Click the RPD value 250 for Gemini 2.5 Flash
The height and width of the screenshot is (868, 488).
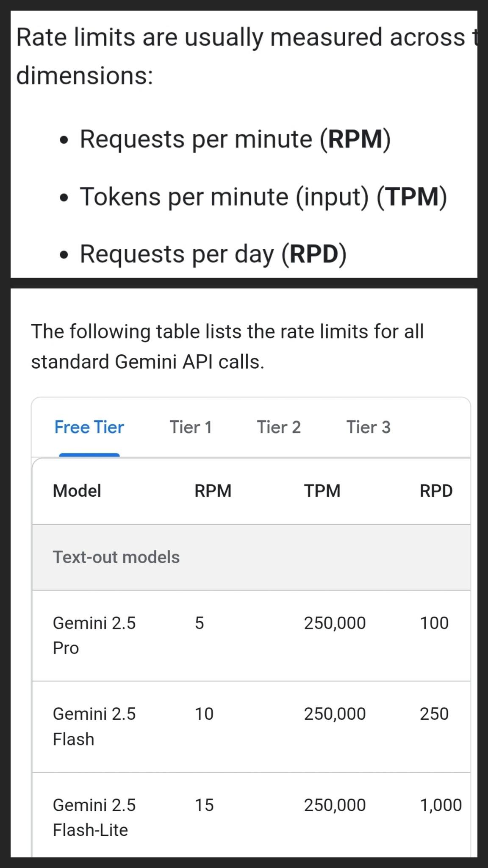click(434, 714)
